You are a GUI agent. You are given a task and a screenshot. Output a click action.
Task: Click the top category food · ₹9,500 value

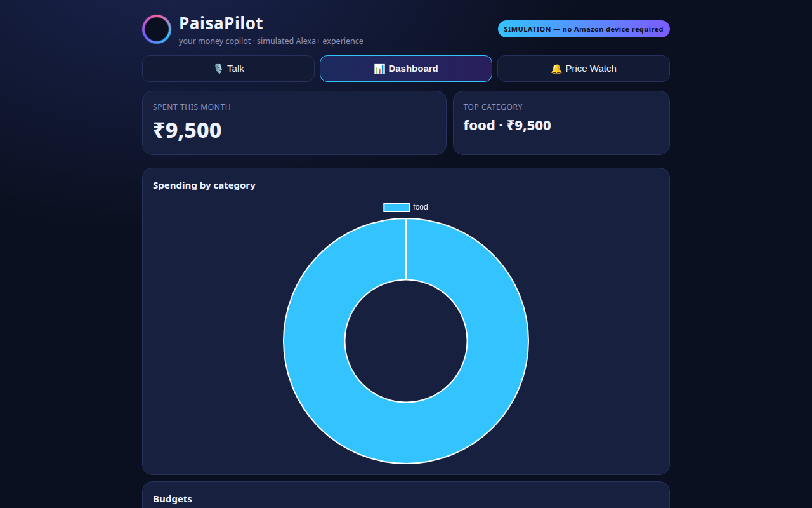click(x=507, y=126)
